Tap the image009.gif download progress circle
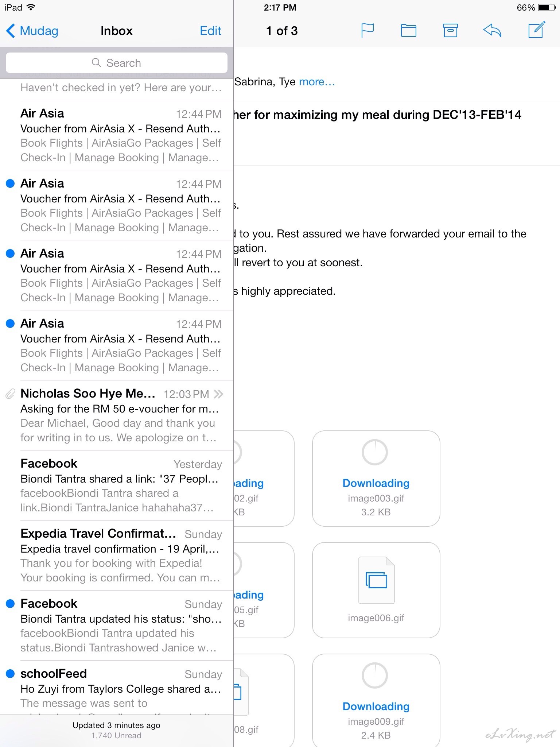Image resolution: width=560 pixels, height=747 pixels. point(375,676)
